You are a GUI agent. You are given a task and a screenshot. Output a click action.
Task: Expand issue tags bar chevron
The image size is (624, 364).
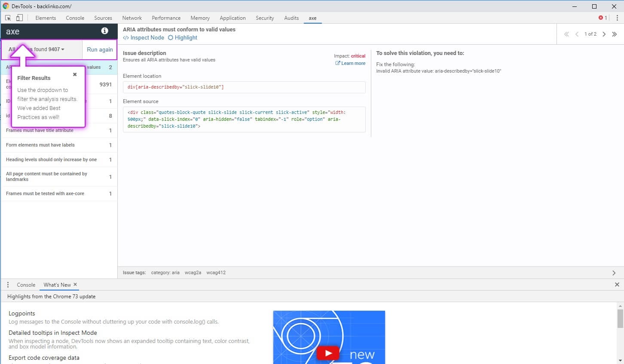coord(614,273)
